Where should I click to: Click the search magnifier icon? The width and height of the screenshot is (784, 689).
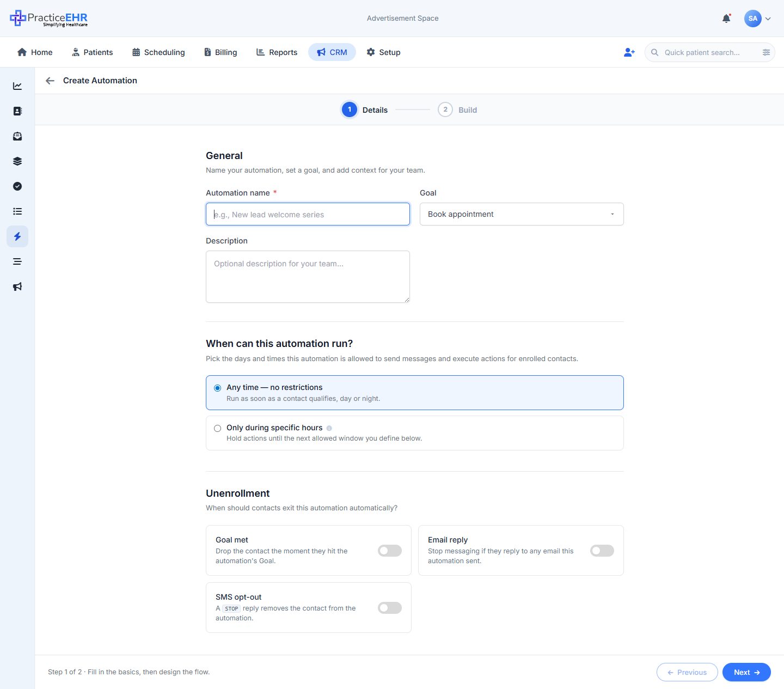point(655,52)
